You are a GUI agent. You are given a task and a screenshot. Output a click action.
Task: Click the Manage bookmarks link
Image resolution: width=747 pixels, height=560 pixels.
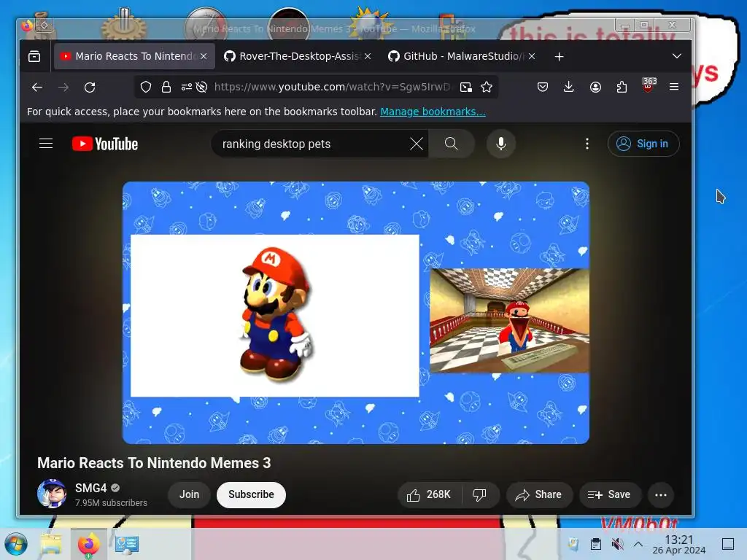click(433, 112)
